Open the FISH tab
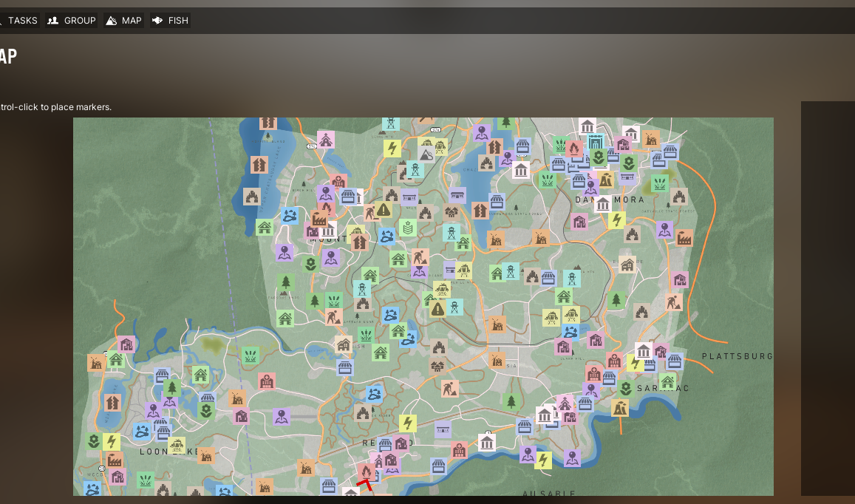The height and width of the screenshot is (504, 855). coord(170,21)
